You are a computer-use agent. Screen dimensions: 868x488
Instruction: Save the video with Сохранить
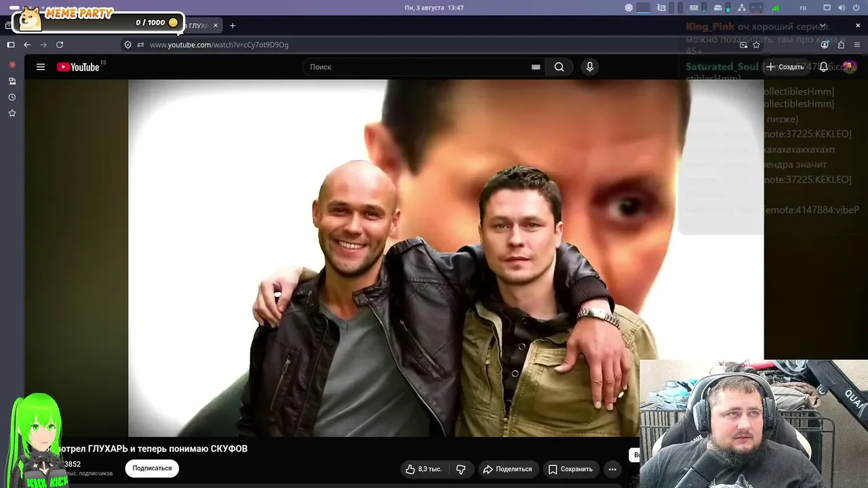coord(570,469)
